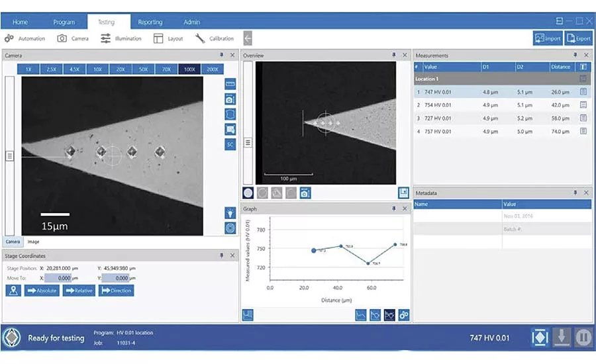596x364 pixels.
Task: Click the details icon on the Location 1 row
Action: click(x=583, y=79)
